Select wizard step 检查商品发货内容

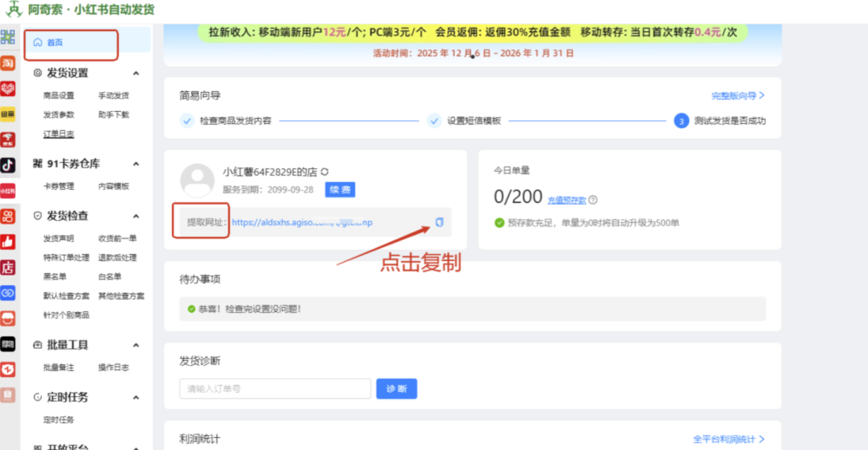(x=227, y=121)
